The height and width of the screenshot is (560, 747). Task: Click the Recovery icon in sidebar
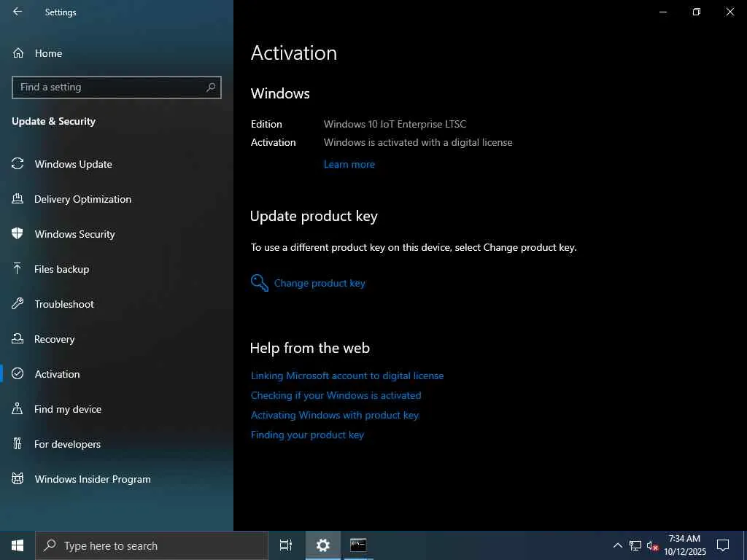[x=18, y=338]
